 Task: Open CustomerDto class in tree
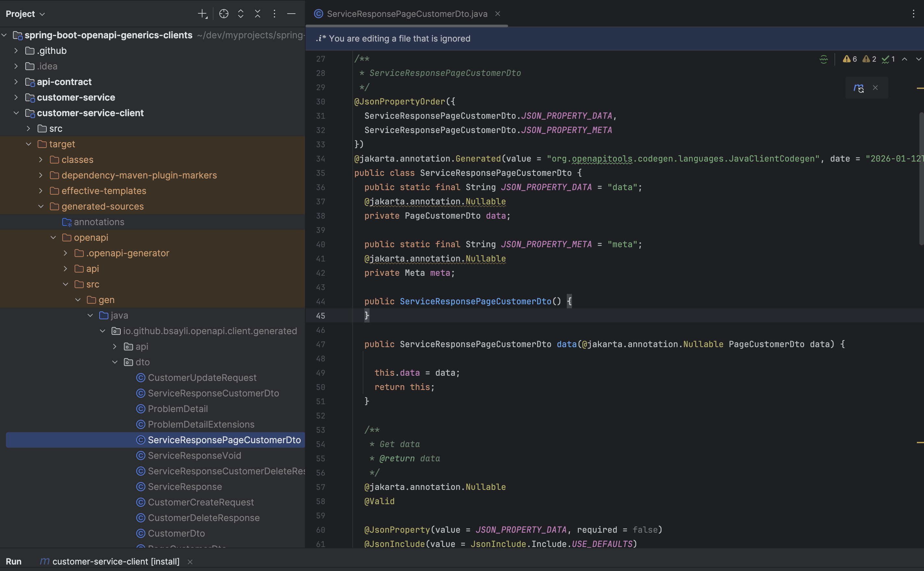(176, 533)
